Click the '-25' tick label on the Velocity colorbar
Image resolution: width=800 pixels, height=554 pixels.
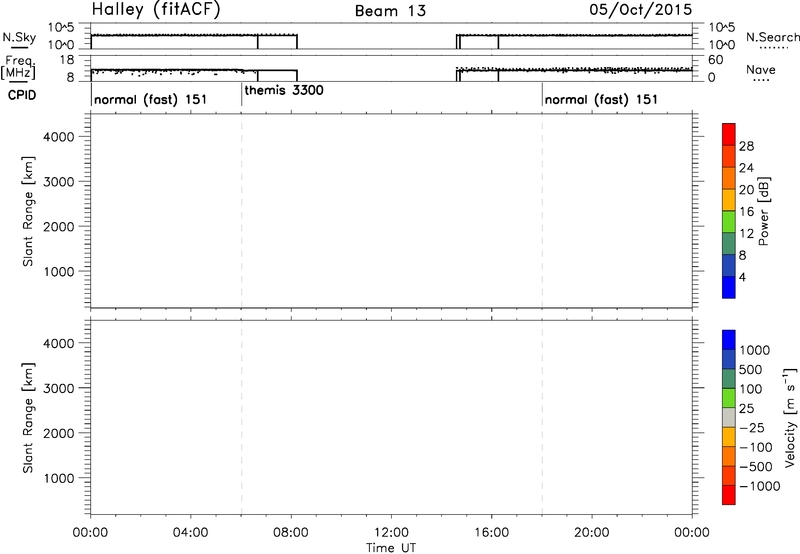click(x=752, y=428)
